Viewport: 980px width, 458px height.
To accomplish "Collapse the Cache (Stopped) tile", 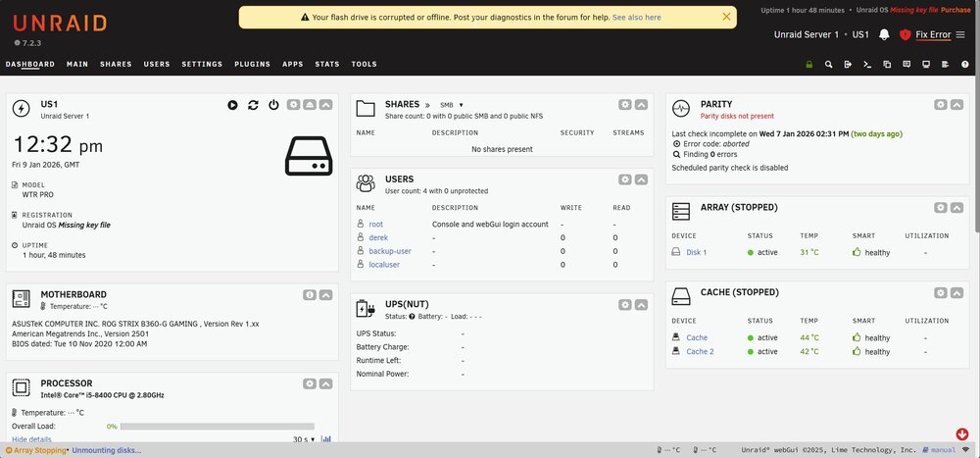I will click(x=956, y=292).
